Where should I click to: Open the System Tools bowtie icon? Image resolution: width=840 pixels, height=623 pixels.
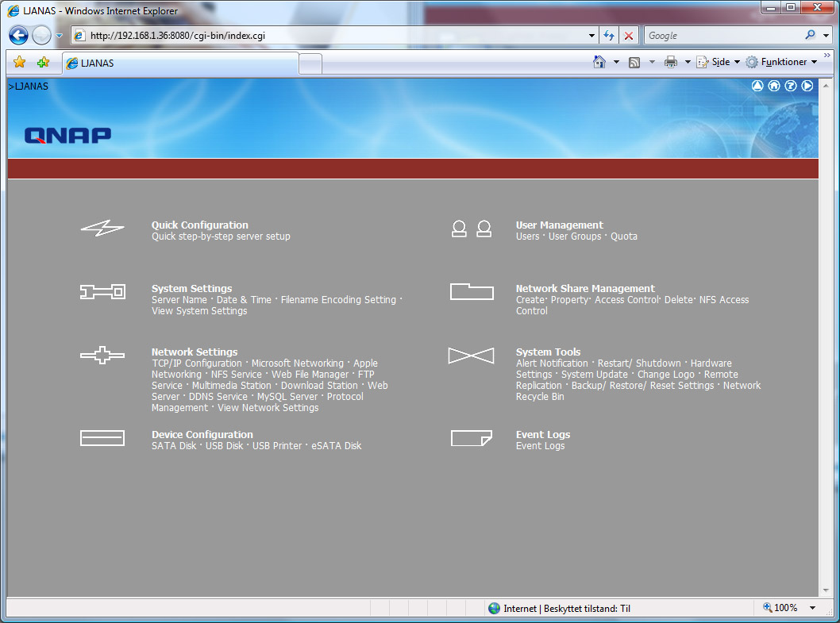[471, 356]
